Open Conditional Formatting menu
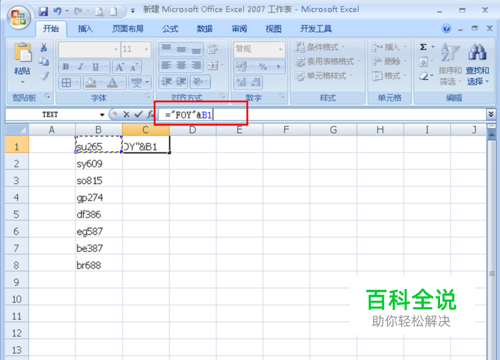This screenshot has width=500, height=360. pos(320,47)
